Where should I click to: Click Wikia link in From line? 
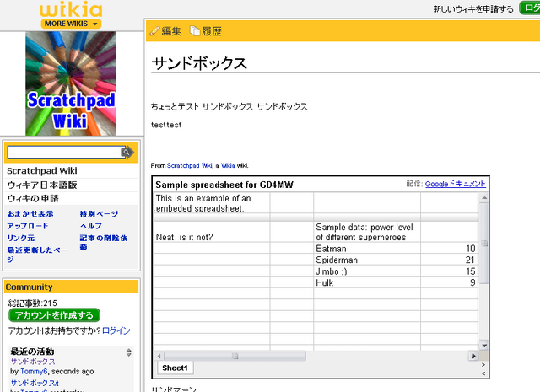click(228, 165)
